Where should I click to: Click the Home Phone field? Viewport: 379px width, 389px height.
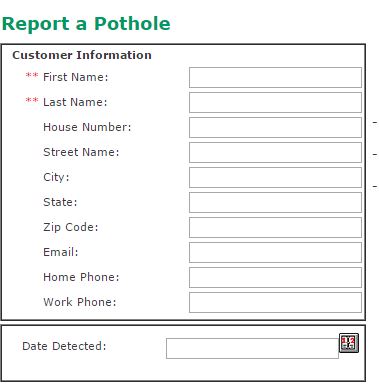(275, 277)
